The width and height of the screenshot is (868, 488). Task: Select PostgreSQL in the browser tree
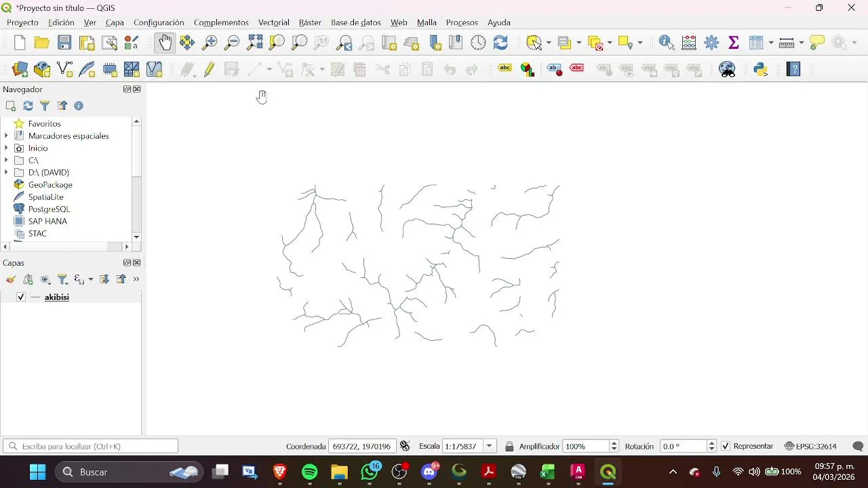click(49, 209)
